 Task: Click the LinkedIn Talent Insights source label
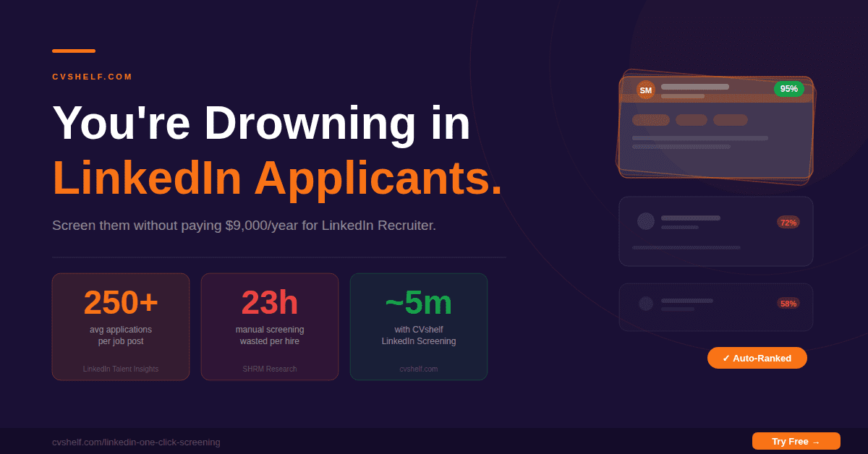click(120, 368)
